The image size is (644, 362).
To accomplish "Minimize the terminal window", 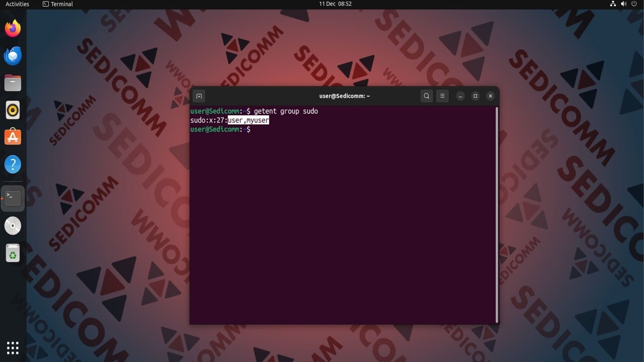I will pos(460,96).
